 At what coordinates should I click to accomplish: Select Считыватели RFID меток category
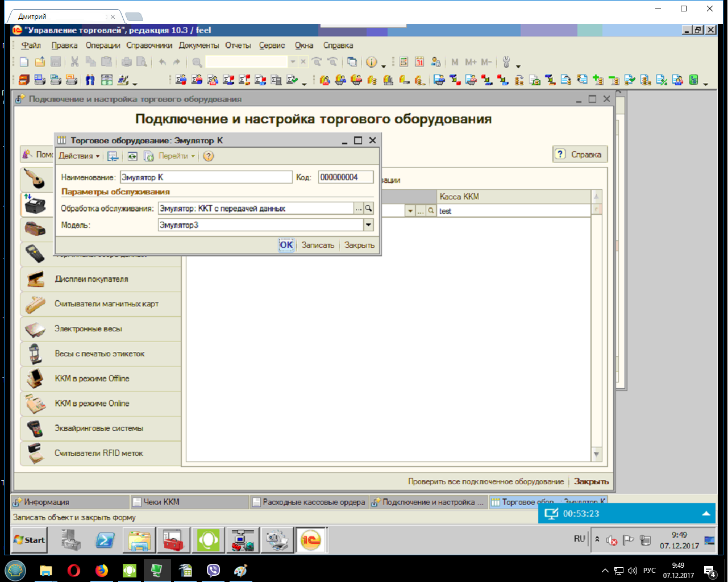[101, 454]
